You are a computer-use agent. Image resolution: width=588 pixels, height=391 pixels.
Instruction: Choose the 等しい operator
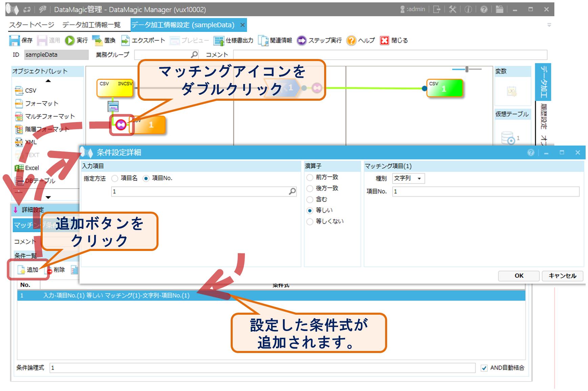pyautogui.click(x=310, y=211)
